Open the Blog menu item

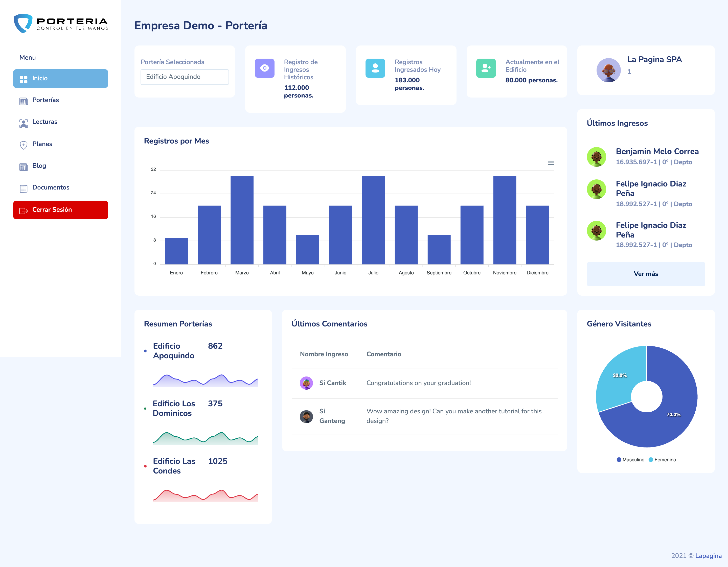pyautogui.click(x=39, y=166)
